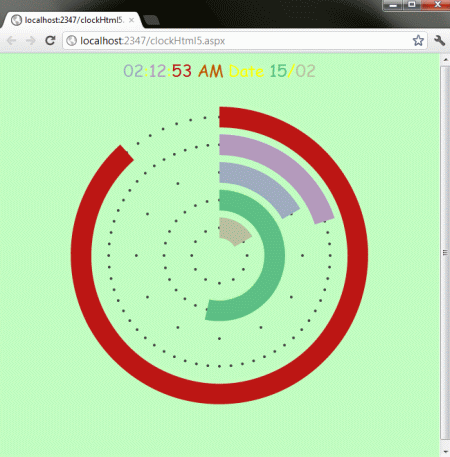
Task: Click the tan month number "02" after the slash
Action: click(305, 71)
